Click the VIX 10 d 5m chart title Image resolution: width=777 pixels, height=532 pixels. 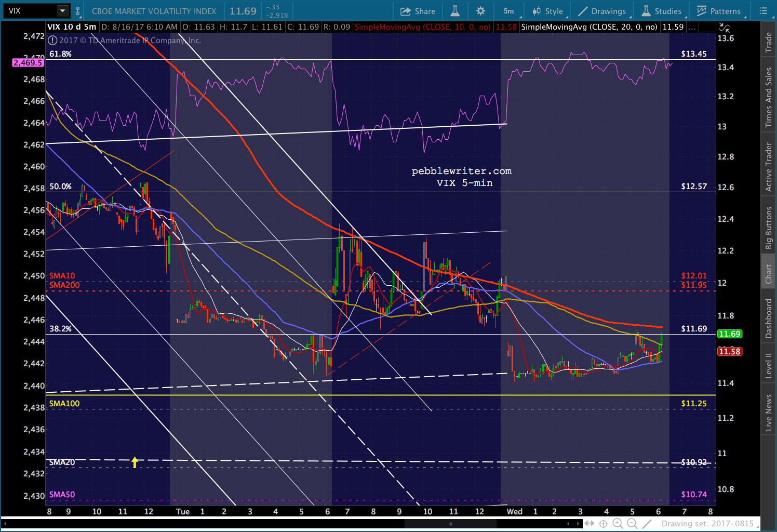point(72,27)
